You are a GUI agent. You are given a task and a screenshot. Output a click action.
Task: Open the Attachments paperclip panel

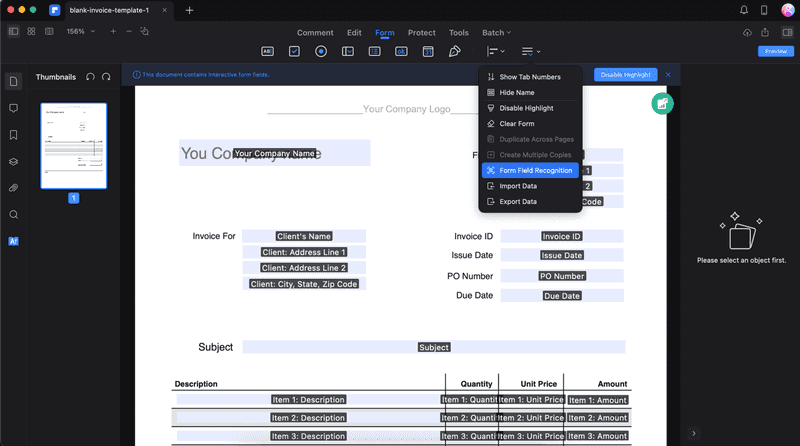[14, 188]
